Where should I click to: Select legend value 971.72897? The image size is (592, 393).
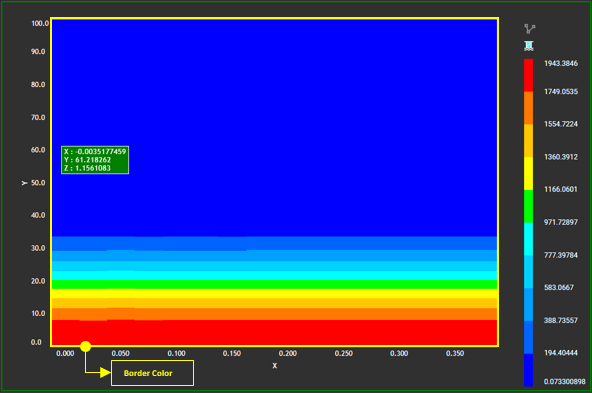[561, 222]
